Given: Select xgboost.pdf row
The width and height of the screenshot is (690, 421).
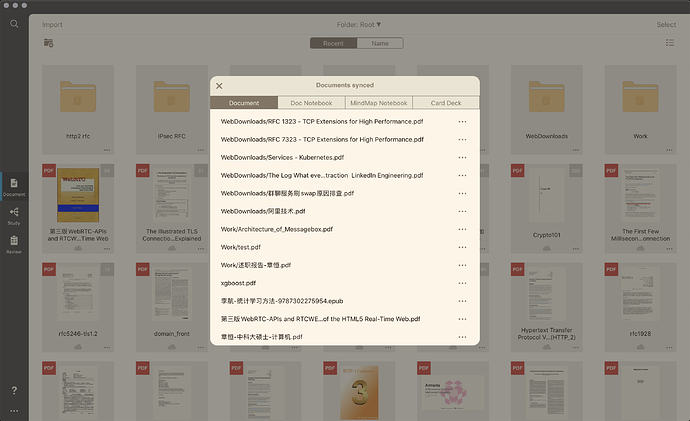Looking at the screenshot, I should pyautogui.click(x=345, y=283).
